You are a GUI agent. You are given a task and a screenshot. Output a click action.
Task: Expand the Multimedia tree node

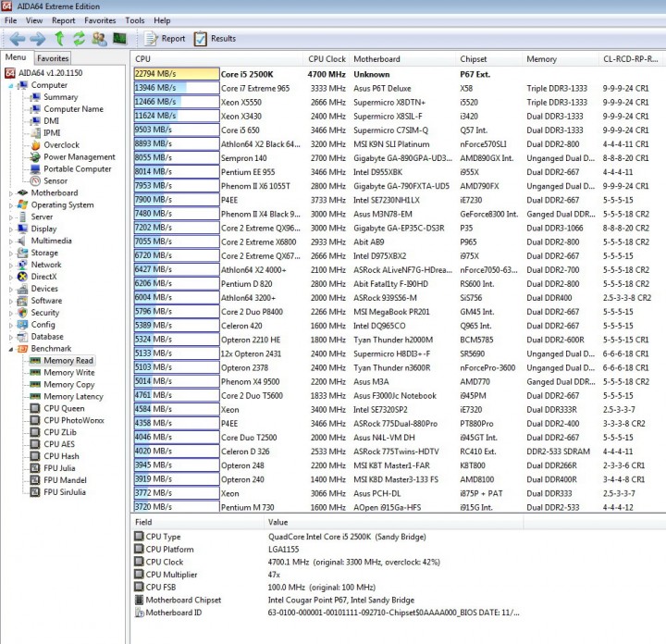(10, 241)
